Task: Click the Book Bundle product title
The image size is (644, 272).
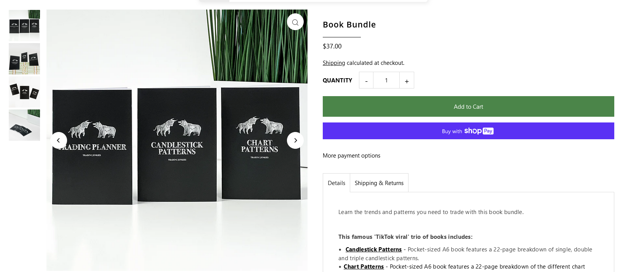Action: [349, 25]
